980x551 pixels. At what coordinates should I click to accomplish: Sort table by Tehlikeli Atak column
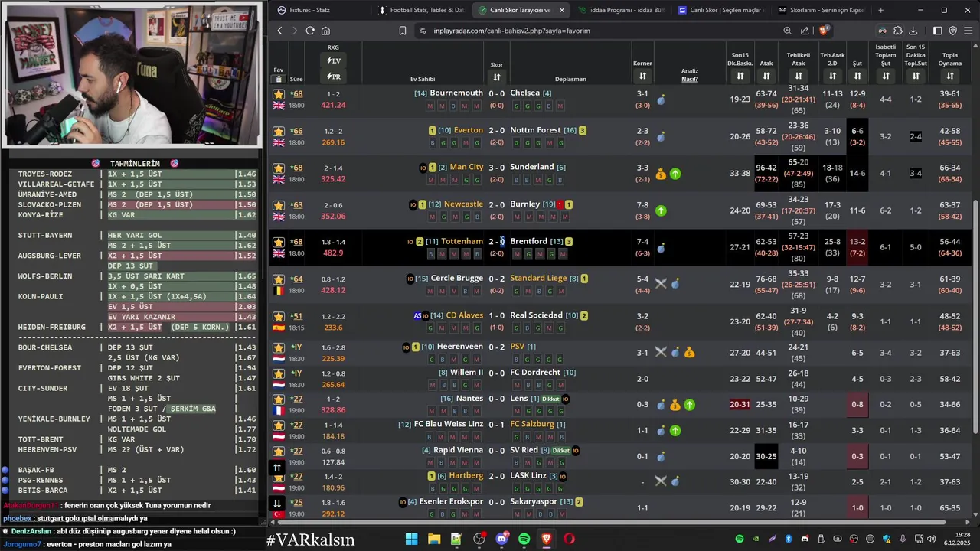[x=799, y=76]
